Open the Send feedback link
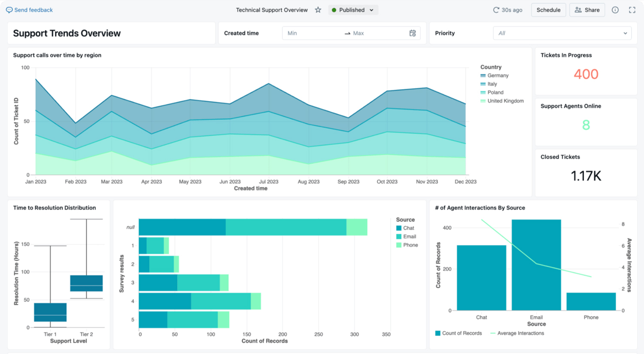The image size is (644, 354). (x=33, y=9)
